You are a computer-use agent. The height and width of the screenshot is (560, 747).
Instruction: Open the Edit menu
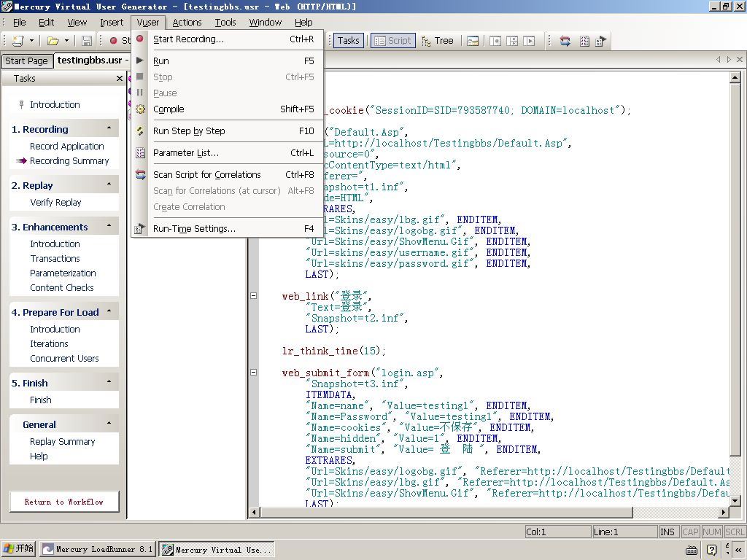[x=46, y=23]
